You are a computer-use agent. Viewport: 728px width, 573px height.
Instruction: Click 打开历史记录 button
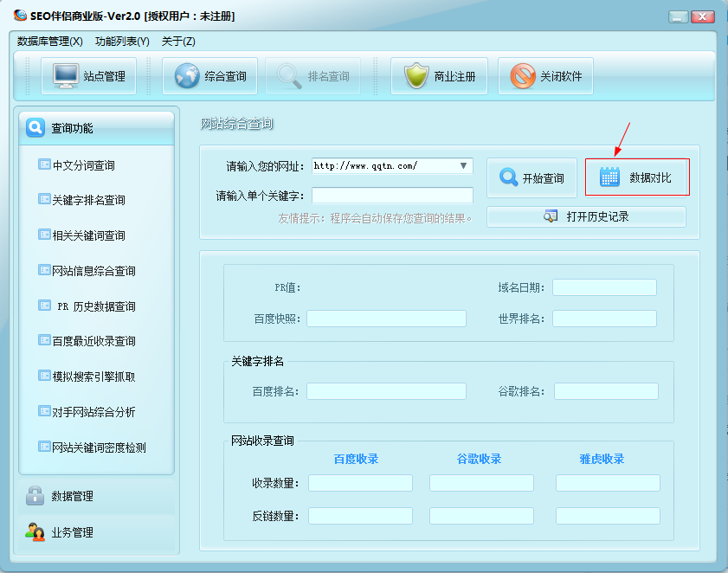point(586,217)
